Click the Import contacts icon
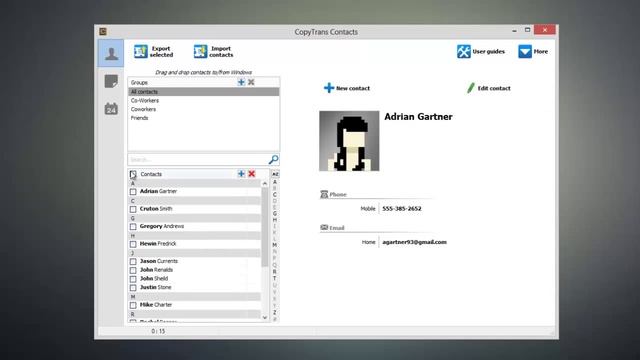The width and height of the screenshot is (640, 360). click(x=200, y=51)
